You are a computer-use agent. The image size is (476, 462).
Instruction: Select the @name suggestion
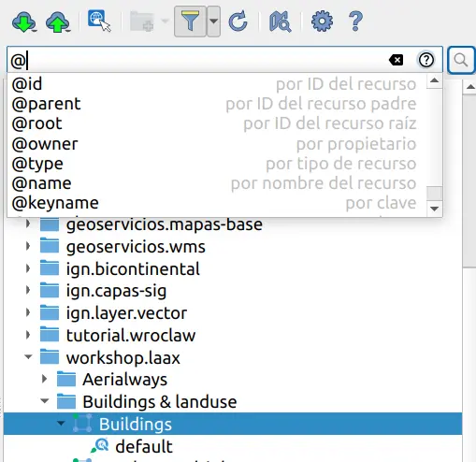[216, 183]
